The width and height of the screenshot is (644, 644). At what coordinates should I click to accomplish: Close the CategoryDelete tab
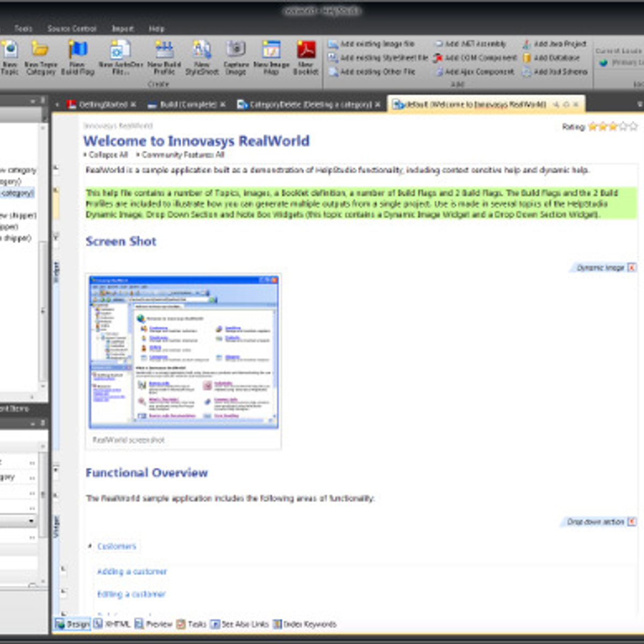(377, 105)
